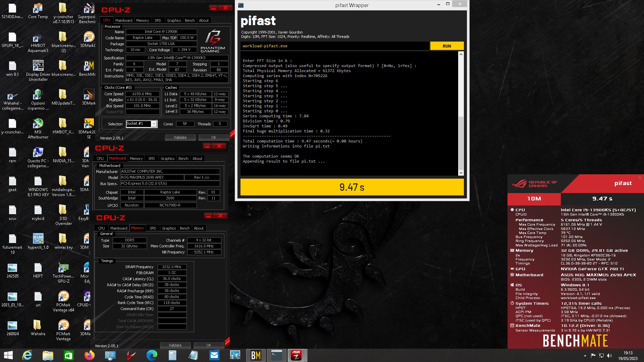Click NVIDIA GeForce GTX 780 Ti text
The image size is (644, 362).
(592, 269)
